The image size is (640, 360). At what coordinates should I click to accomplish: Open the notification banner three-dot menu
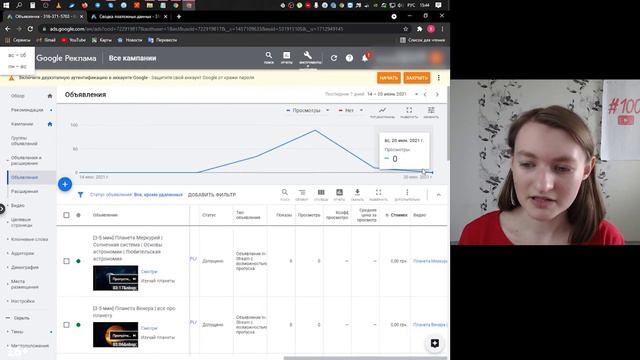[439, 78]
